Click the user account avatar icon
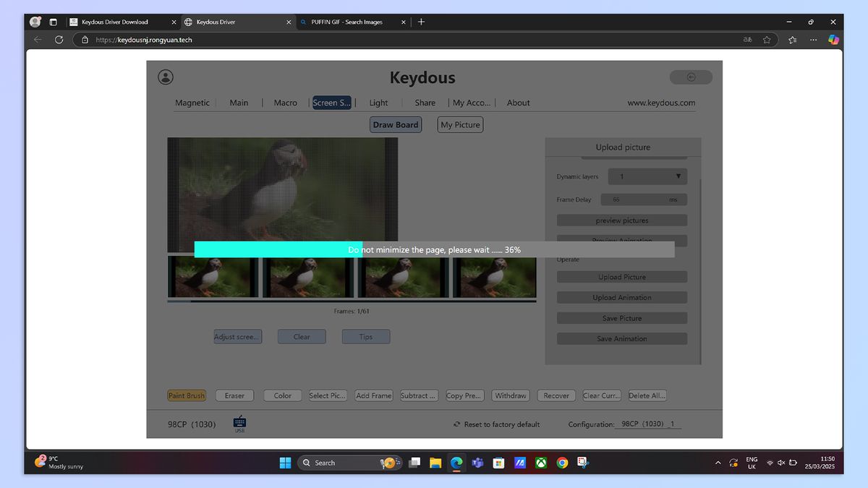This screenshot has height=488, width=868. (x=166, y=77)
